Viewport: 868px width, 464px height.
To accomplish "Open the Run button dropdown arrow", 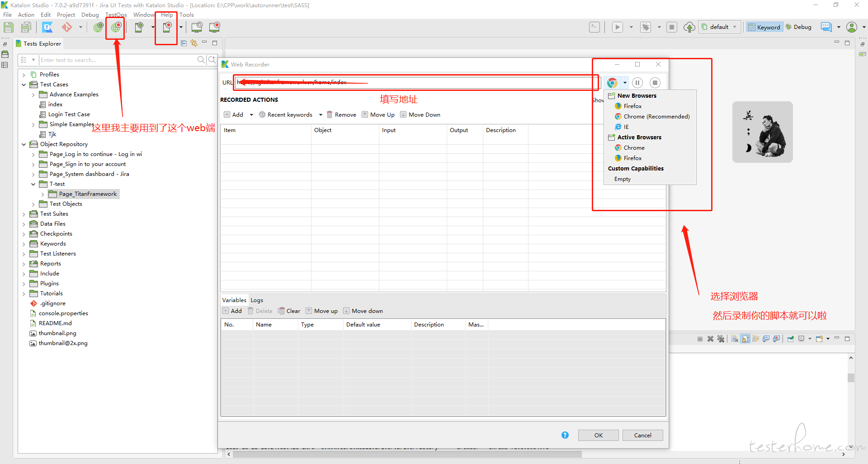I will coord(631,27).
